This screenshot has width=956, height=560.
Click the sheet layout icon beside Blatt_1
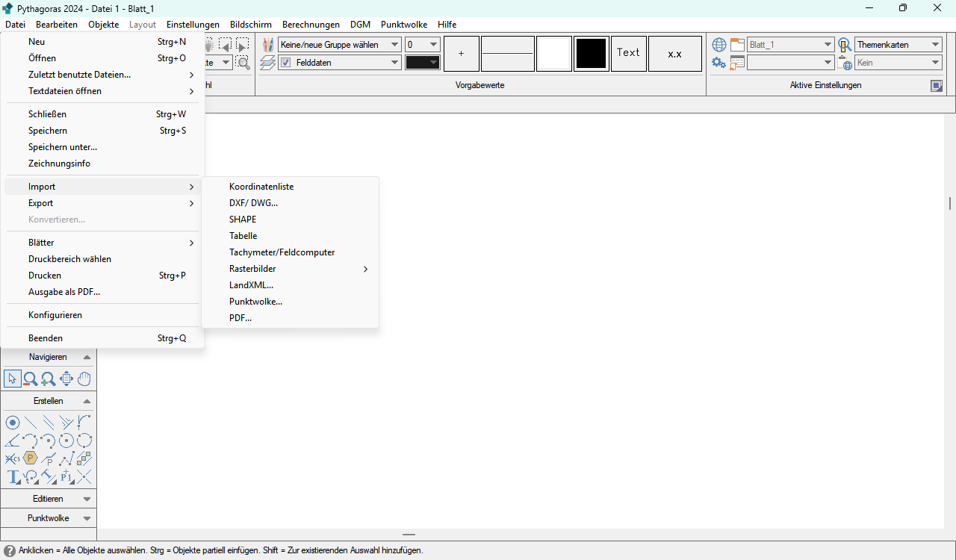click(x=738, y=45)
